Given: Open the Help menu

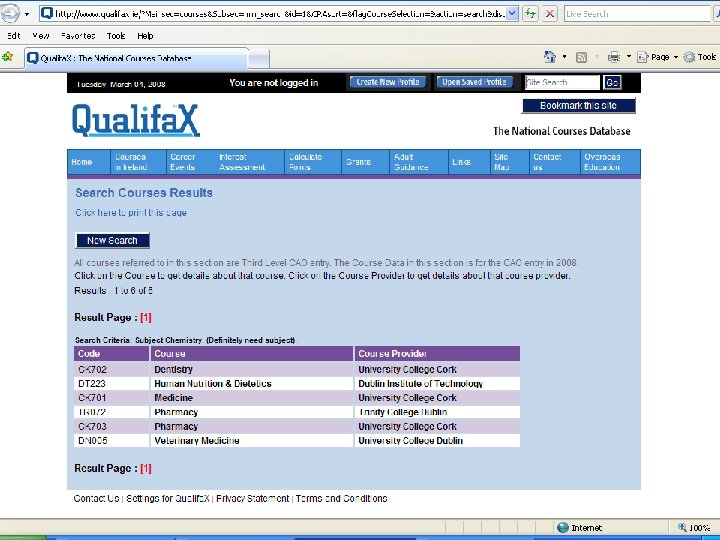Looking at the screenshot, I should (x=145, y=36).
